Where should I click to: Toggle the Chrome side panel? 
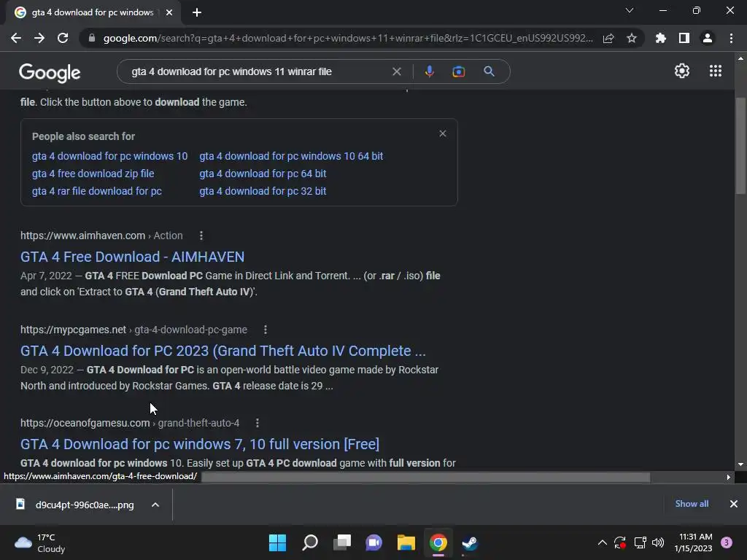click(x=684, y=38)
